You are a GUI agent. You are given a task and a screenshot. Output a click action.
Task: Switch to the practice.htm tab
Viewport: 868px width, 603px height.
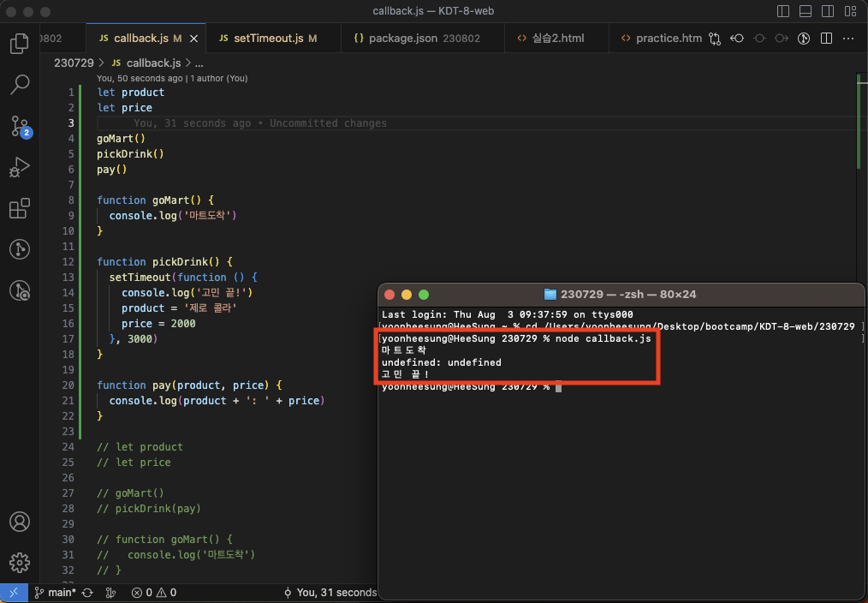tap(662, 39)
